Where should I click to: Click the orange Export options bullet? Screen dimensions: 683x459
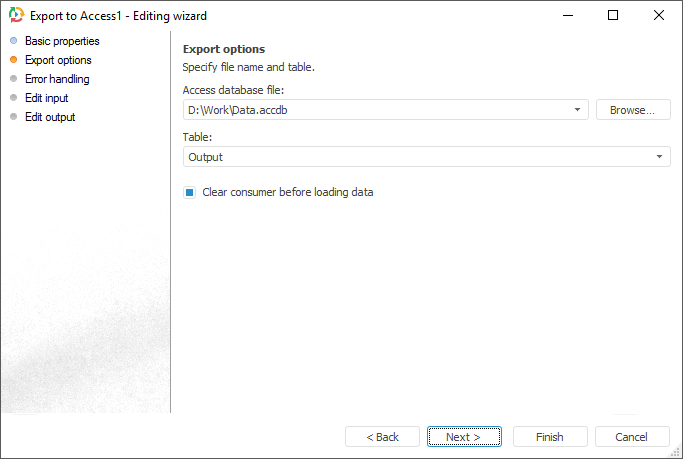(x=13, y=60)
